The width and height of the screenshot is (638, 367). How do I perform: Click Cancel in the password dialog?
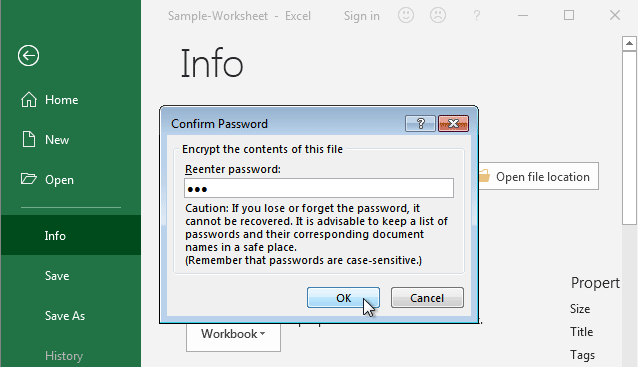tap(427, 298)
